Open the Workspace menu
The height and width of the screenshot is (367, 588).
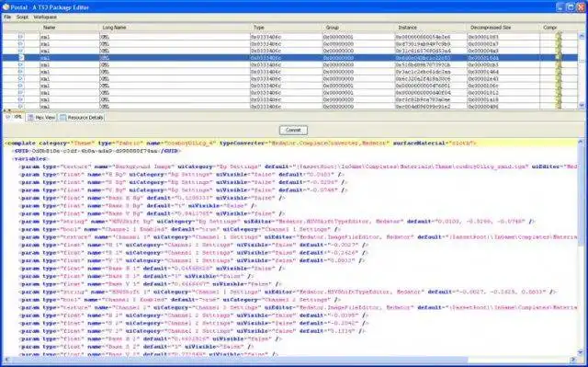45,17
